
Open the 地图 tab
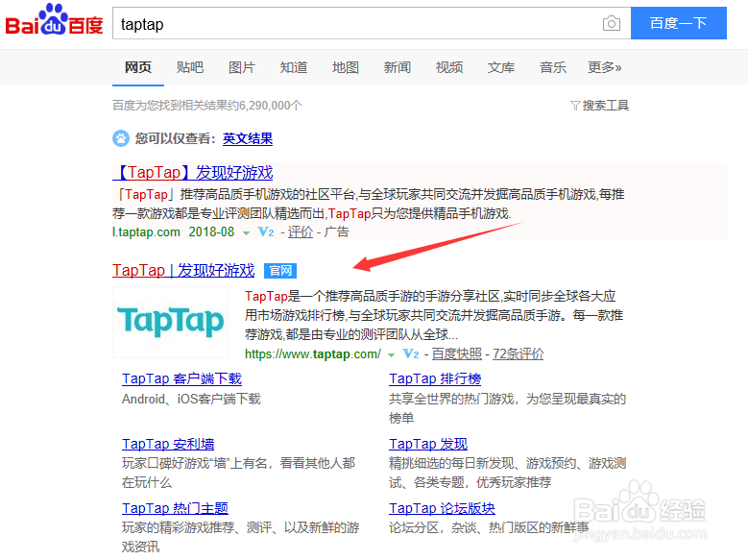[x=346, y=67]
